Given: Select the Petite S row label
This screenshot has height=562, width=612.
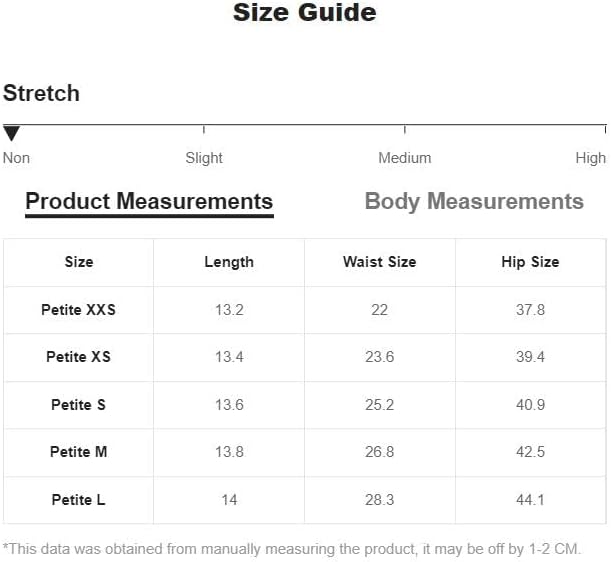Looking at the screenshot, I should pyautogui.click(x=78, y=405).
